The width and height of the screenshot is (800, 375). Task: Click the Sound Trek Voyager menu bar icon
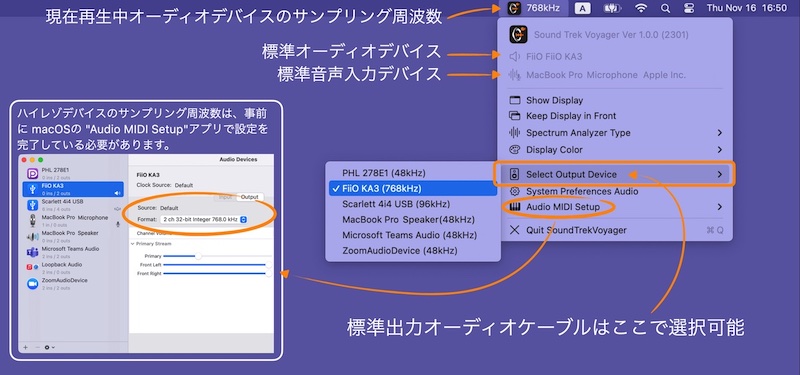pos(515,8)
